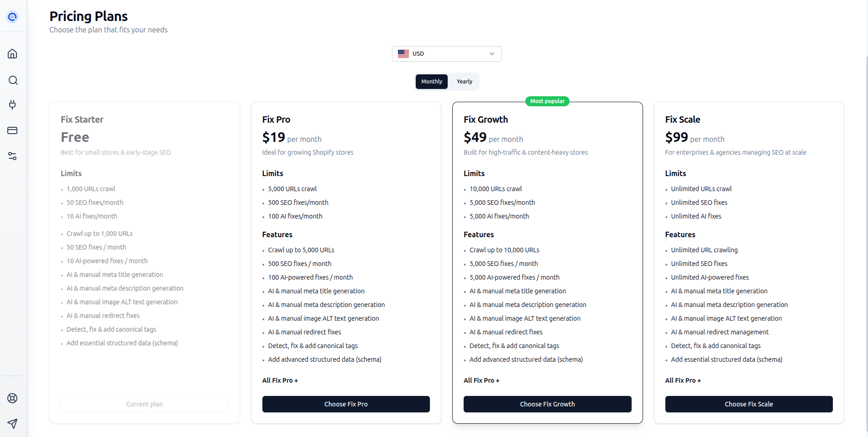Select the Monthly billing option
Image resolution: width=868 pixels, height=437 pixels.
[x=431, y=81]
